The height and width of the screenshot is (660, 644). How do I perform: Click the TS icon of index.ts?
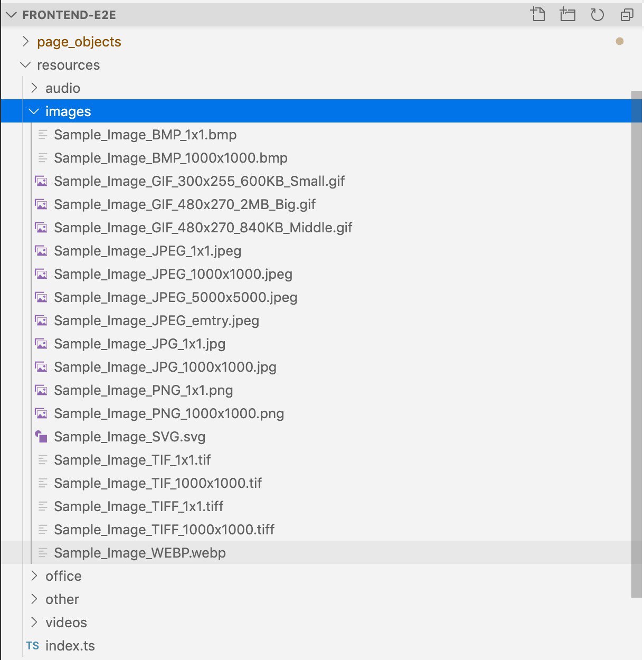33,646
